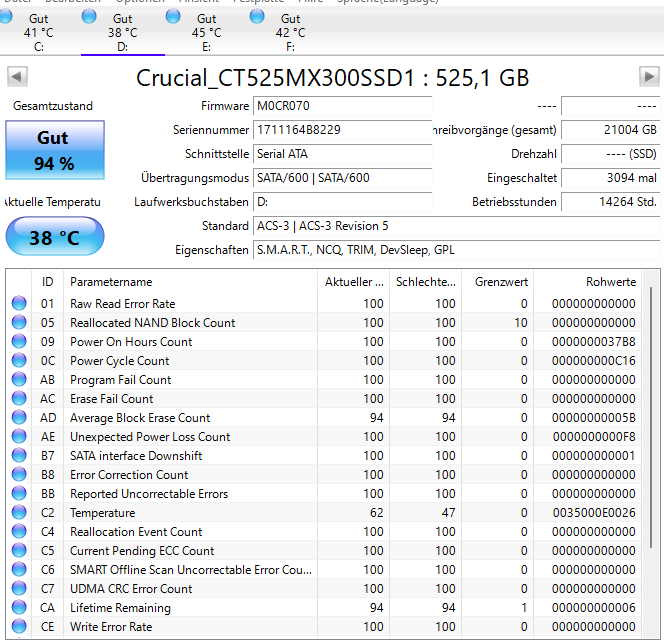
Task: Click status icon for Reallocation Event Count
Action: [x=19, y=531]
